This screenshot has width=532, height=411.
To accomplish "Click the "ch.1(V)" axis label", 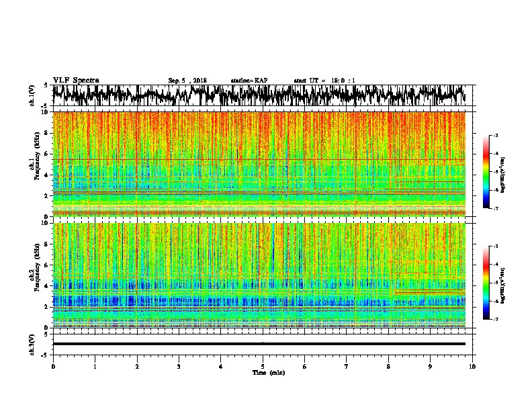I will 32,95.
